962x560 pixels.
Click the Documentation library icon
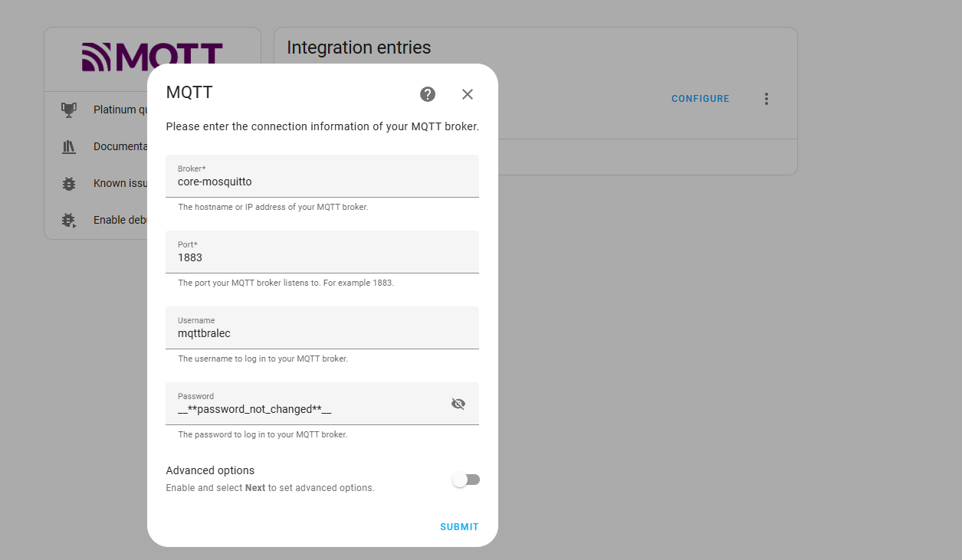tap(68, 146)
